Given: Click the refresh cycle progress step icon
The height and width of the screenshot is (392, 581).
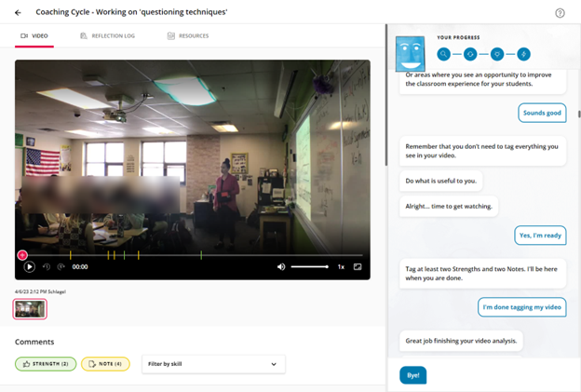Looking at the screenshot, I should point(470,54).
